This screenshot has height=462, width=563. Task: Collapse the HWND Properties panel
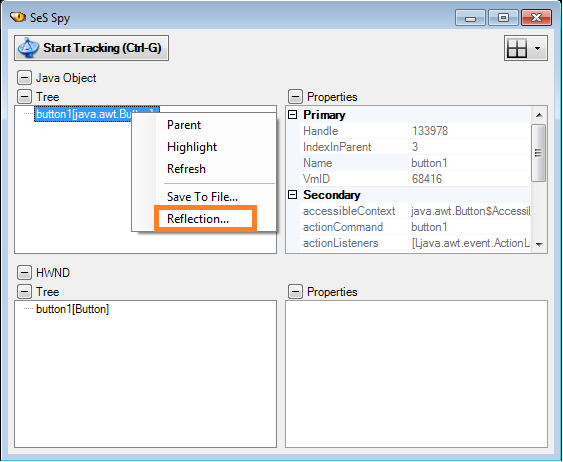click(296, 291)
